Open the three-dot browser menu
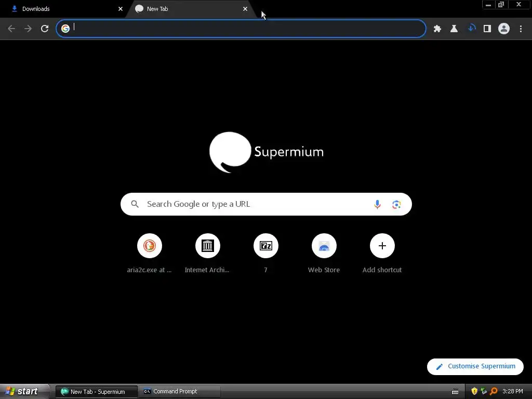 521,29
